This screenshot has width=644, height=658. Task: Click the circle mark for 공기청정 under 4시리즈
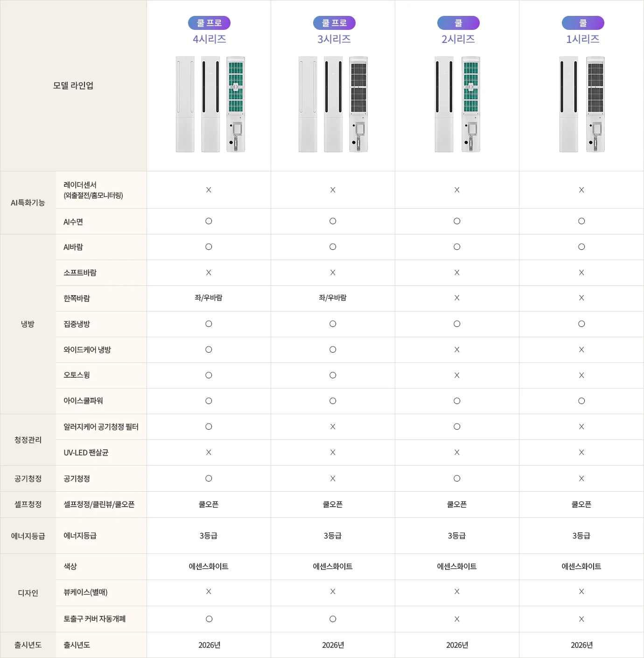click(x=209, y=479)
